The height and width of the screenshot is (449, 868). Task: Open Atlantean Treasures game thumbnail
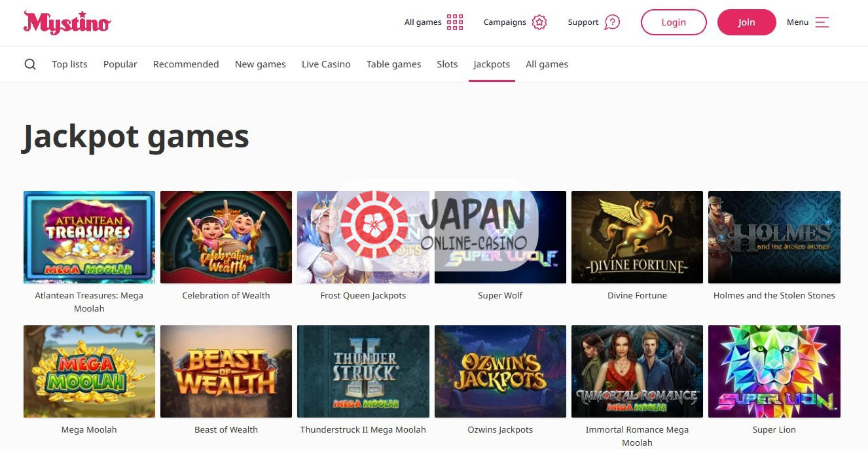coord(89,237)
